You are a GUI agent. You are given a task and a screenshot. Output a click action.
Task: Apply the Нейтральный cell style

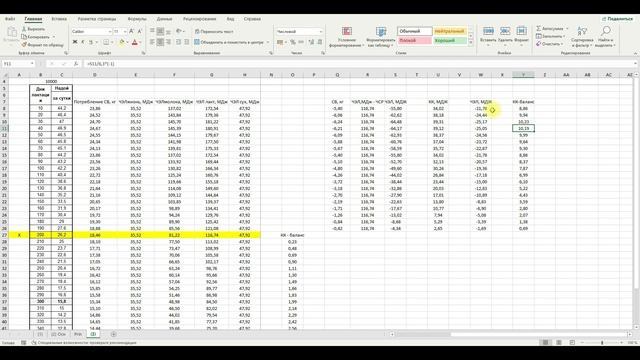pos(449,31)
